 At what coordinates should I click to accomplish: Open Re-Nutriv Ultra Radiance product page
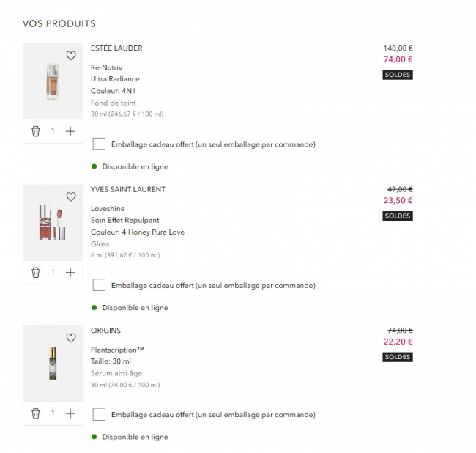115,73
